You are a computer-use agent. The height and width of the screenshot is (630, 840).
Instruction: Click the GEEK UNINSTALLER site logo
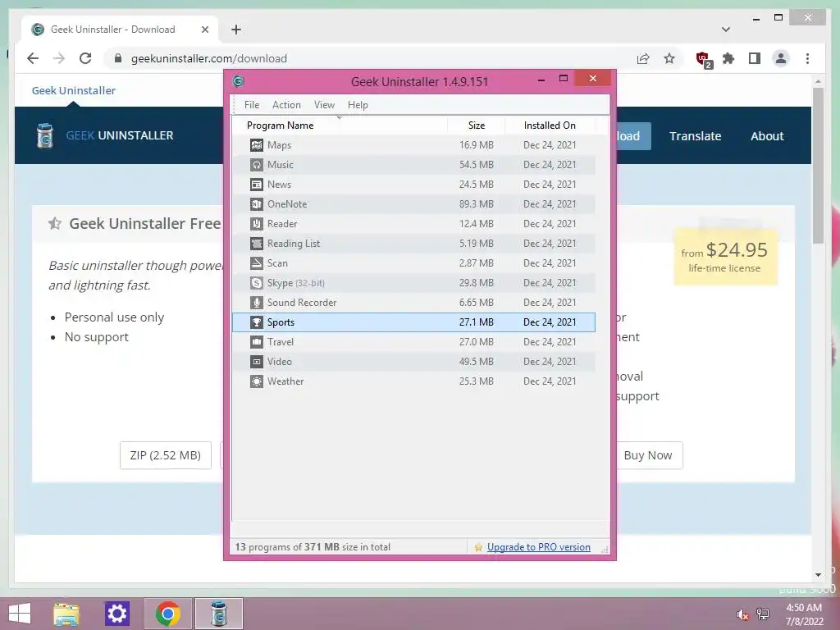(x=104, y=135)
